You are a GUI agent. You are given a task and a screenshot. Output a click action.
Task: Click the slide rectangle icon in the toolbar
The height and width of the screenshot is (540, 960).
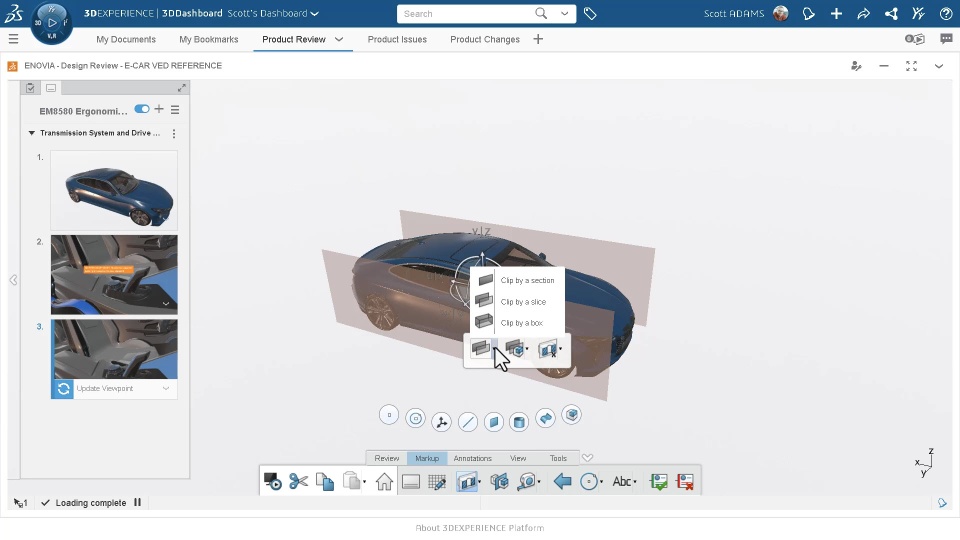tap(411, 482)
